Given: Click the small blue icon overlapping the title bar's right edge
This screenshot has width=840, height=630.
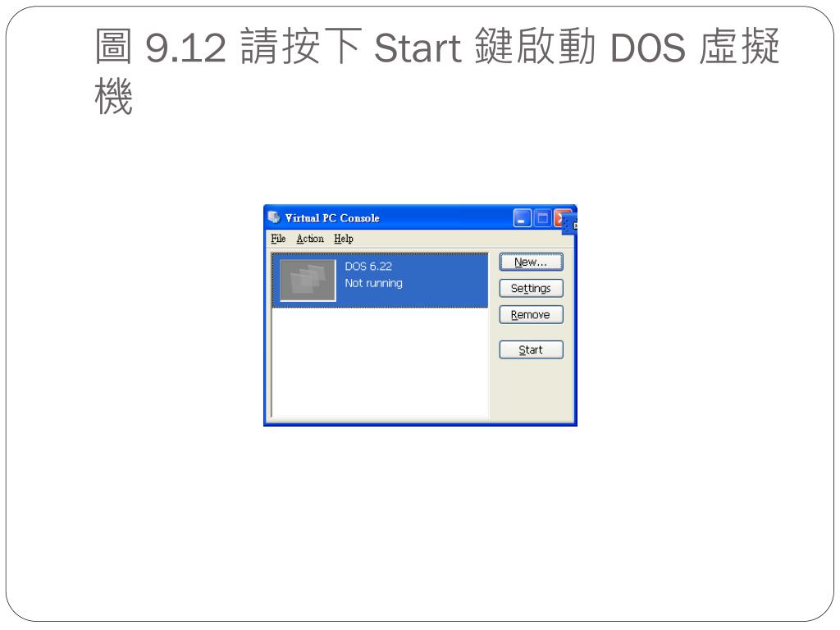Looking at the screenshot, I should [x=570, y=225].
